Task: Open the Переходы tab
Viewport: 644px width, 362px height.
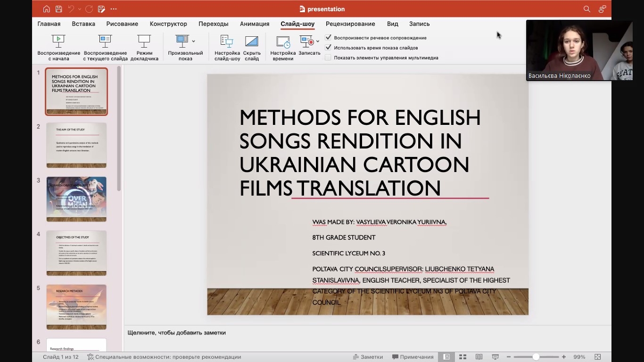Action: tap(214, 24)
